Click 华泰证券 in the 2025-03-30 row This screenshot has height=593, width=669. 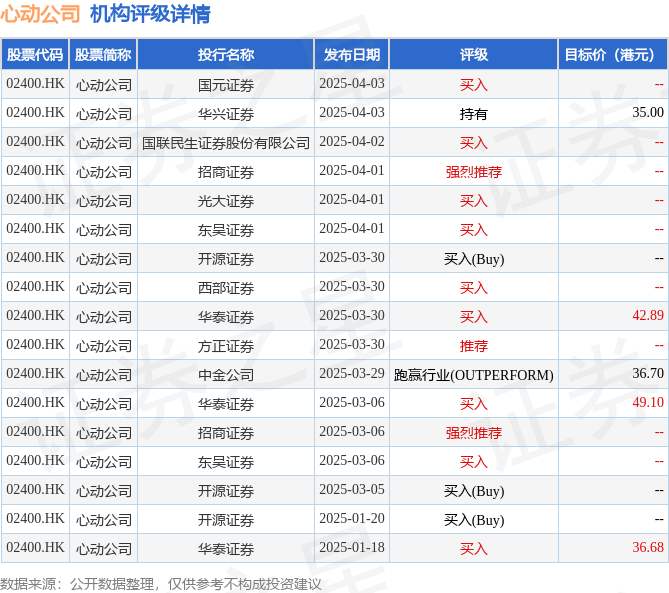point(226,317)
